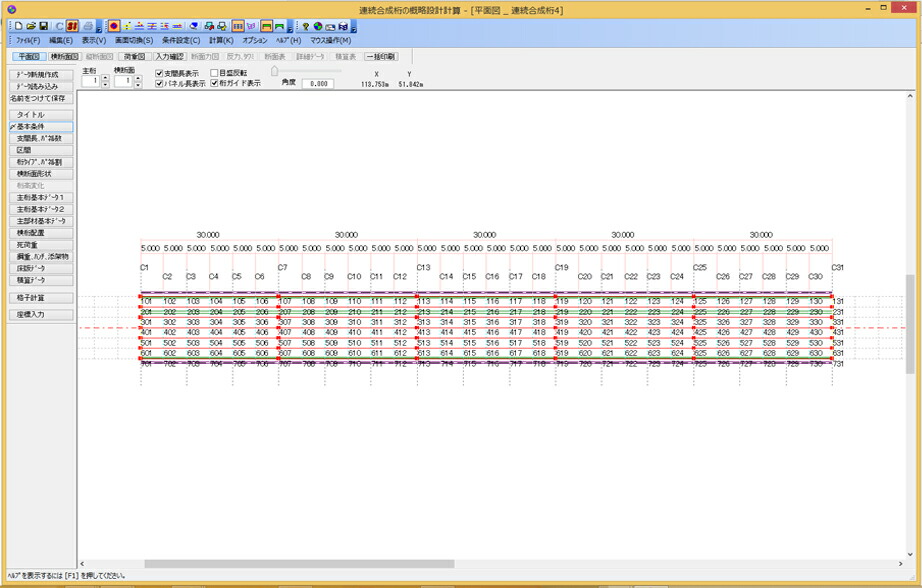Toggle the 支間長表示 checkbox
This screenshot has width=922, height=588.
[159, 74]
